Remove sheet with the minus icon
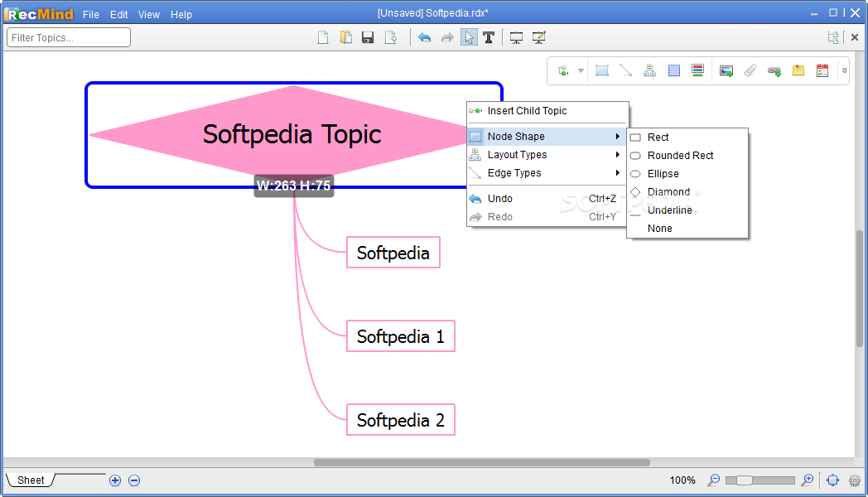This screenshot has width=868, height=497. pyautogui.click(x=134, y=480)
